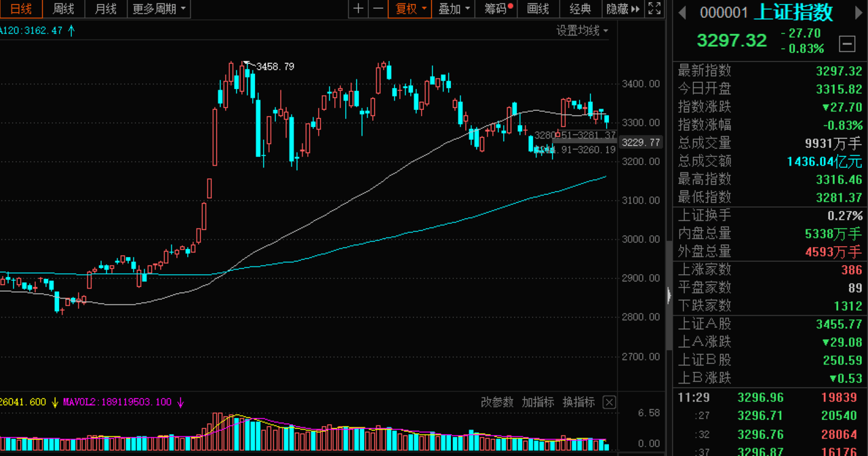
Task: Click 隐藏 to hide side panel
Action: click(623, 9)
